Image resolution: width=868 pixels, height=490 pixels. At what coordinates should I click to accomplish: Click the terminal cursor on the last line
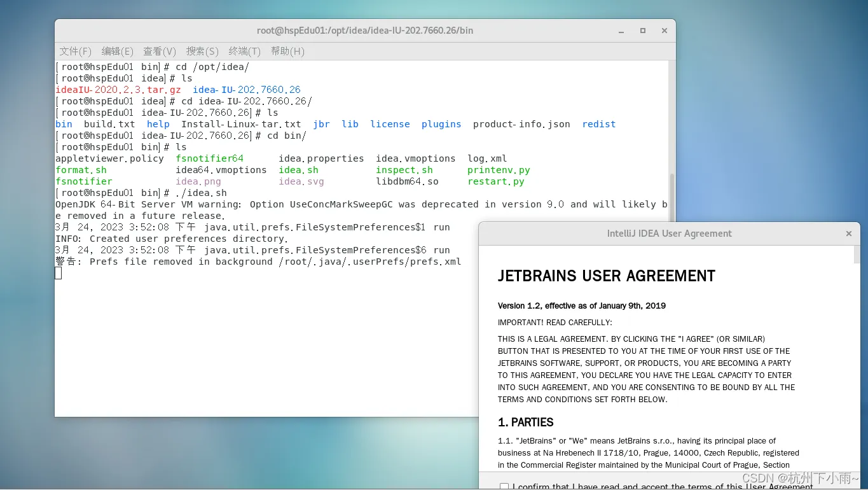pyautogui.click(x=59, y=273)
